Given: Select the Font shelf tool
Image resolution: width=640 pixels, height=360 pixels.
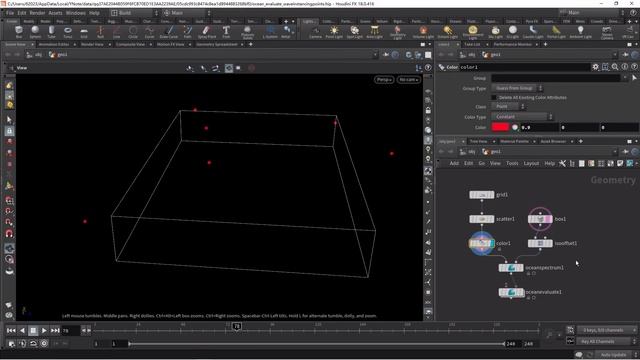Looking at the screenshot, I should [226, 31].
